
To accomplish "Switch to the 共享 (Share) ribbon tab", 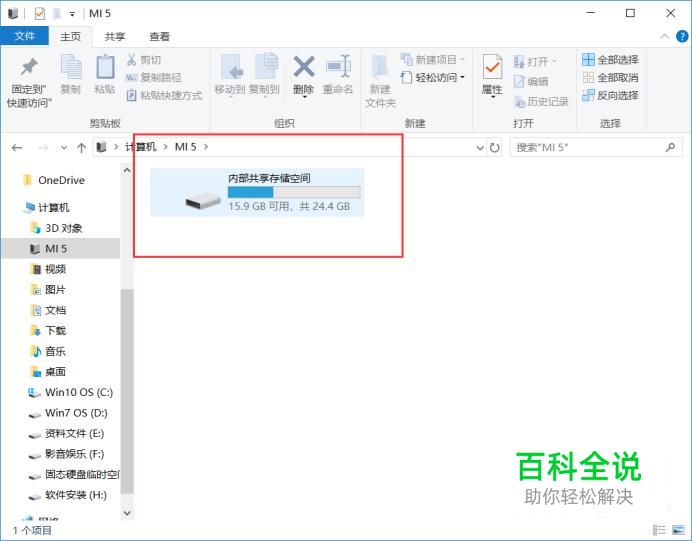I will (x=115, y=37).
